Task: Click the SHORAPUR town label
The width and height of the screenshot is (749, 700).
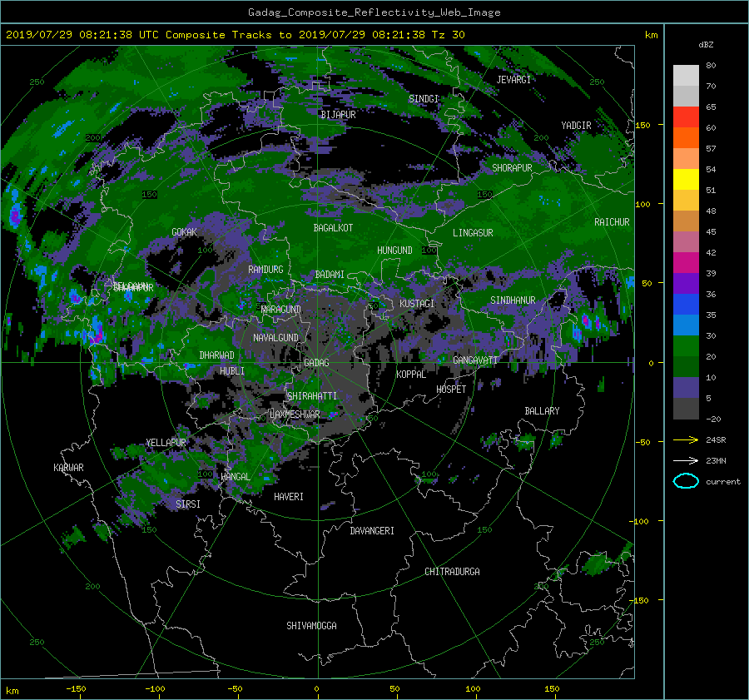Action: 512,168
